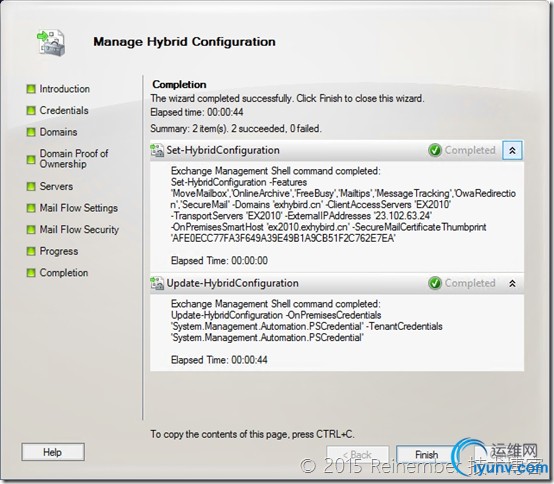This screenshot has height=484, width=554.
Task: Click the Set-HybridConfiguration header title
Action: (223, 150)
